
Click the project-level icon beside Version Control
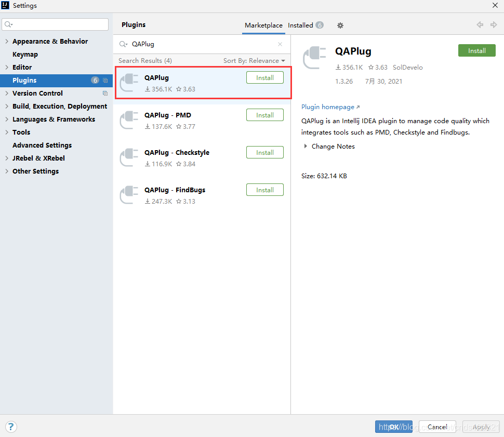pos(105,93)
